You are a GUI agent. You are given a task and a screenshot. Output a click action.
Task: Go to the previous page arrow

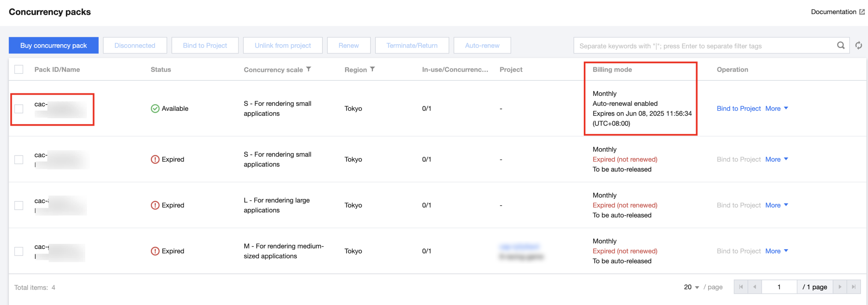click(x=755, y=287)
